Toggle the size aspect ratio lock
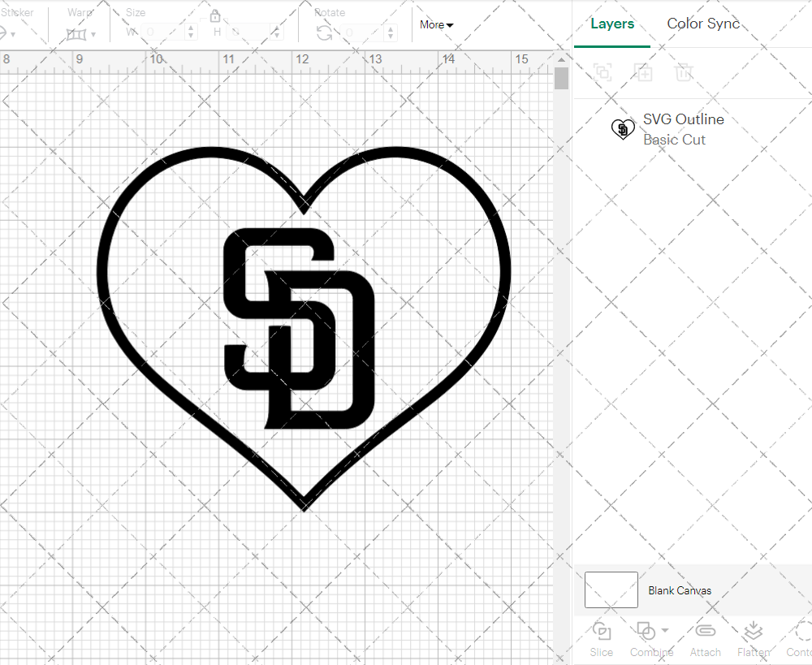This screenshot has width=812, height=665. [x=215, y=16]
